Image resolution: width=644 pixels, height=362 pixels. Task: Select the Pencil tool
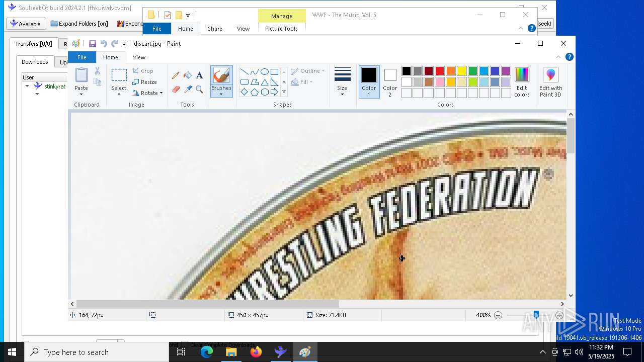coord(176,75)
